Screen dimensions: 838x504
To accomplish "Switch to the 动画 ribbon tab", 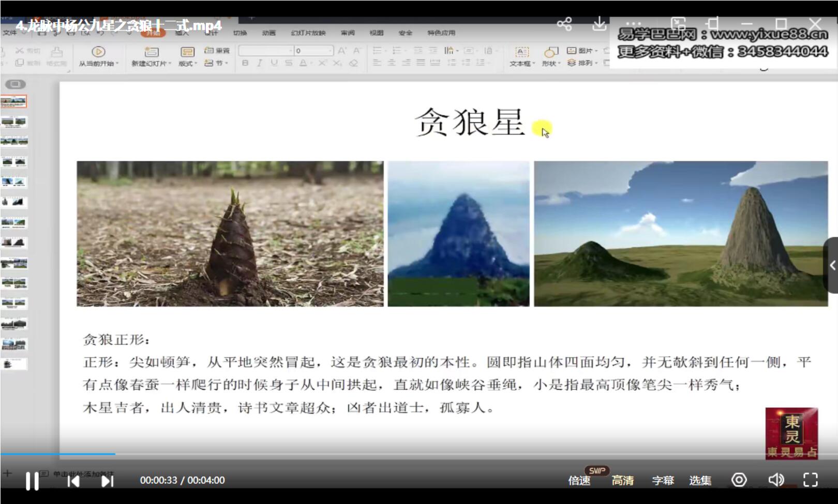I will [x=270, y=33].
